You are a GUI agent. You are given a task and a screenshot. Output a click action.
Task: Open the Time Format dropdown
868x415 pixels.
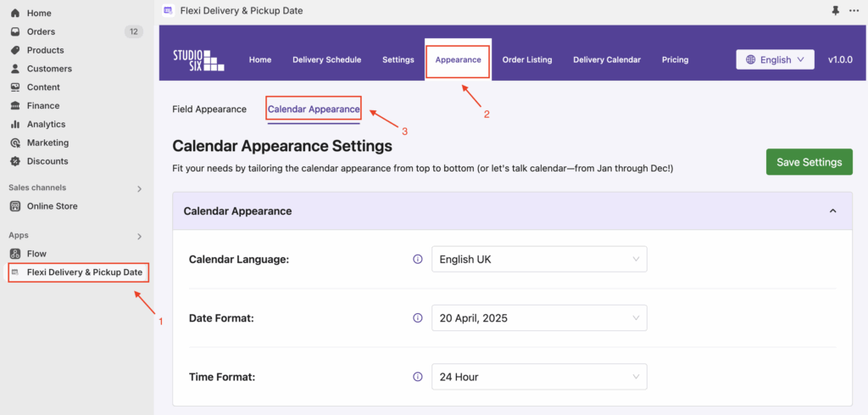point(539,377)
